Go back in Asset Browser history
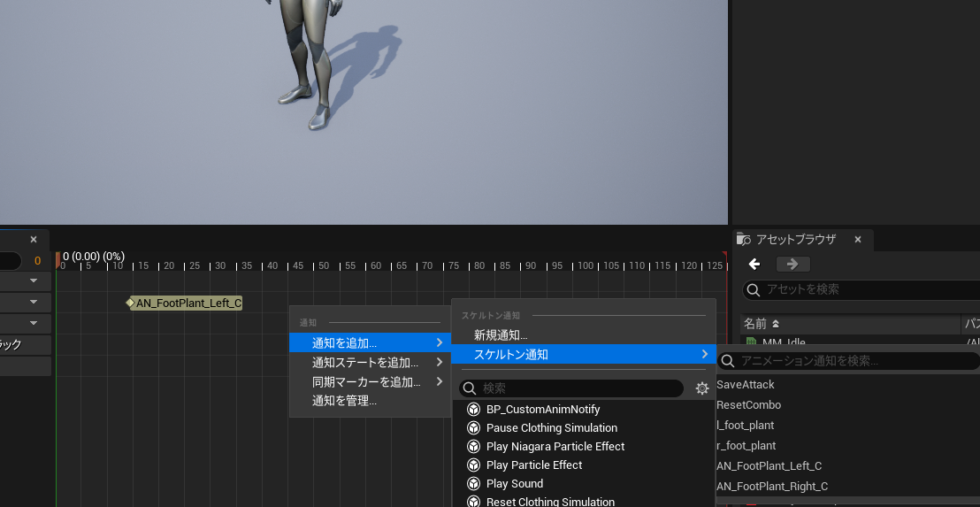 [x=754, y=265]
